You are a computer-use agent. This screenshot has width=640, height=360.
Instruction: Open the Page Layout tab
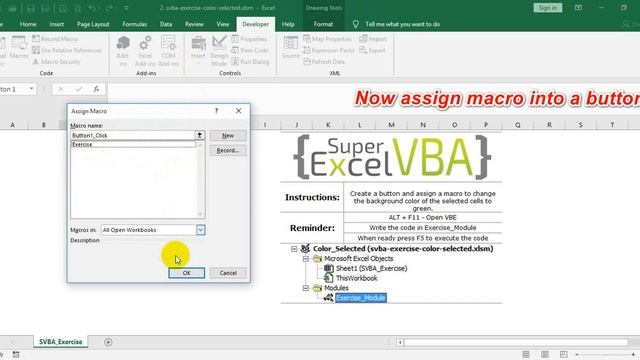point(93,24)
